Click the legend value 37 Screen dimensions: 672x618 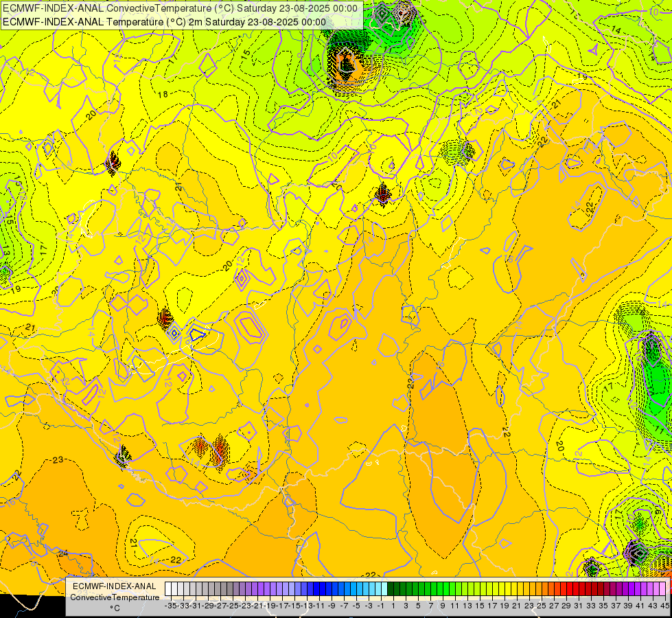tap(616, 606)
